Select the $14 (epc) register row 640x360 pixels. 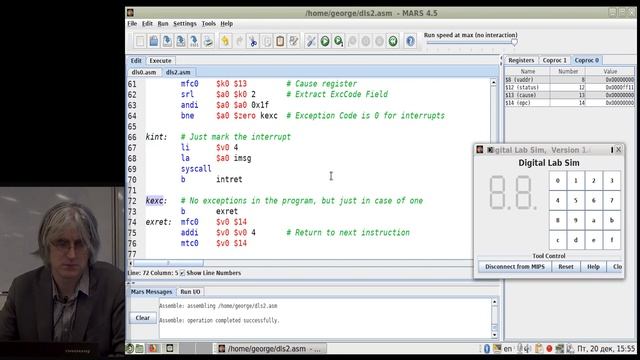click(569, 103)
